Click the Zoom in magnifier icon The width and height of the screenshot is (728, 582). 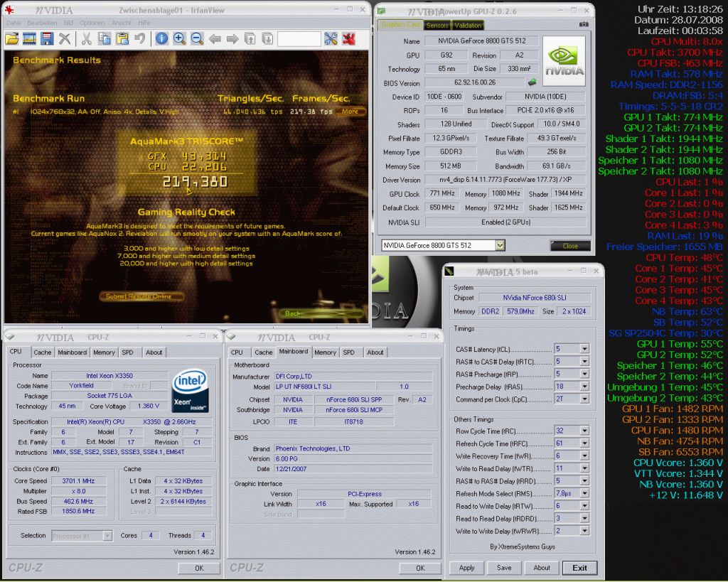(179, 39)
